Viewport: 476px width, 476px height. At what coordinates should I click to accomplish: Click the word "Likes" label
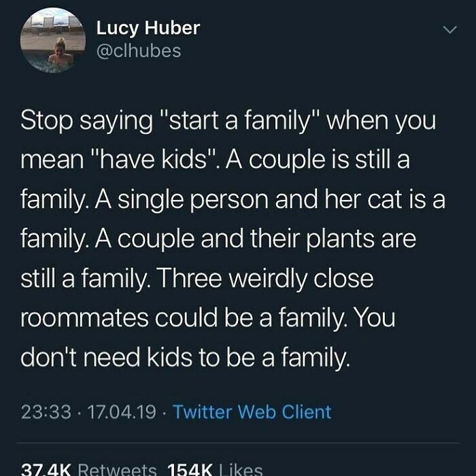pyautogui.click(x=241, y=469)
